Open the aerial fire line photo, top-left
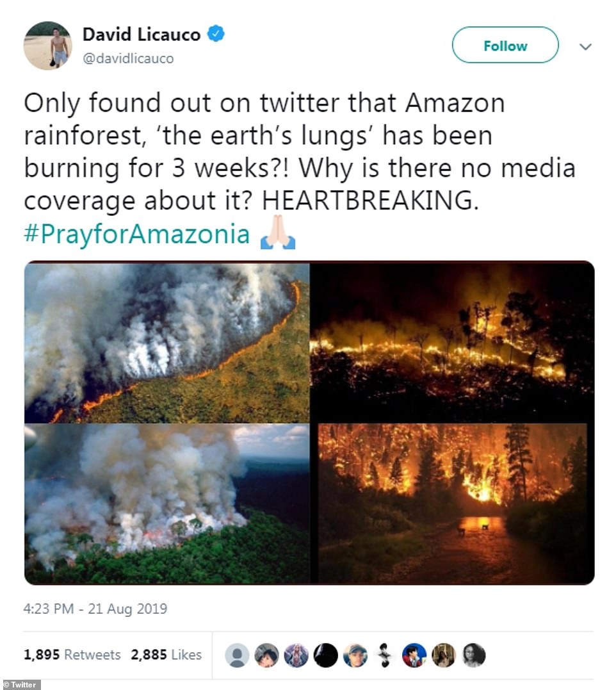 point(167,343)
